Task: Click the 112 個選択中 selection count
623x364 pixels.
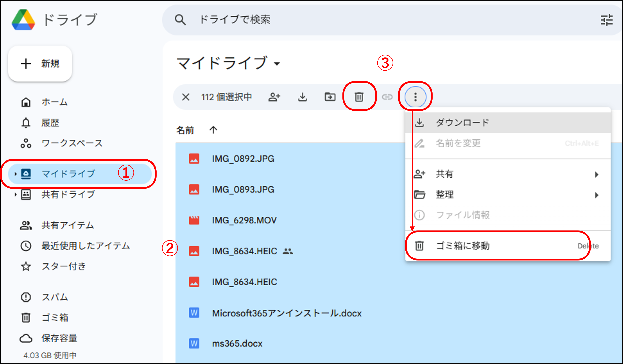Action: coord(226,97)
